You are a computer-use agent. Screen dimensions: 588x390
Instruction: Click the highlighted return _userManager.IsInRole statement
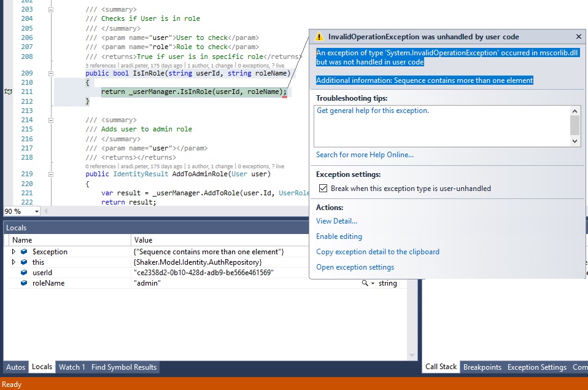pos(193,92)
